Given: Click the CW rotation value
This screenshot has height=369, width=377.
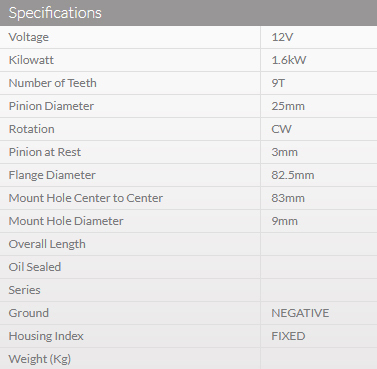Looking at the screenshot, I should coord(281,129).
